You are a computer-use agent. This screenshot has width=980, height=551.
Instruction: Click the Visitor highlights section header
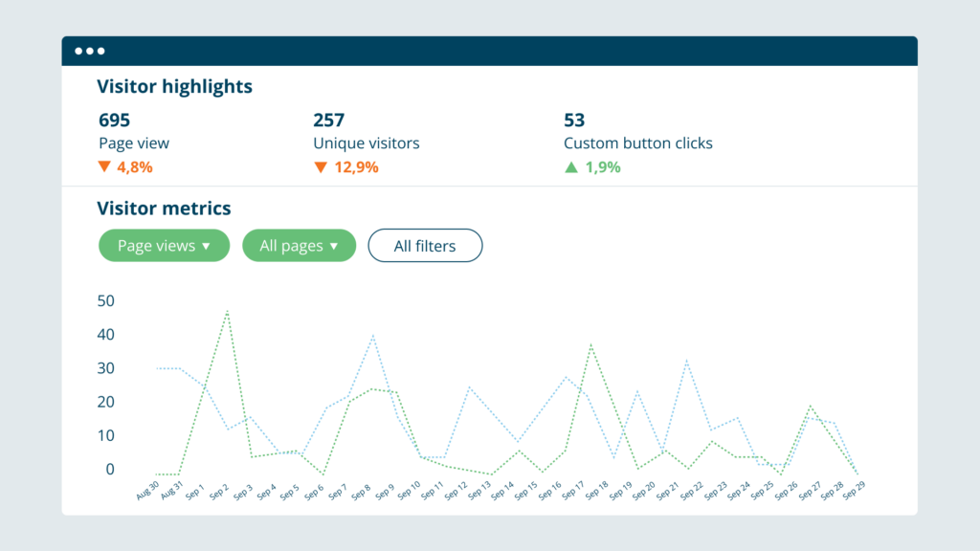click(174, 86)
